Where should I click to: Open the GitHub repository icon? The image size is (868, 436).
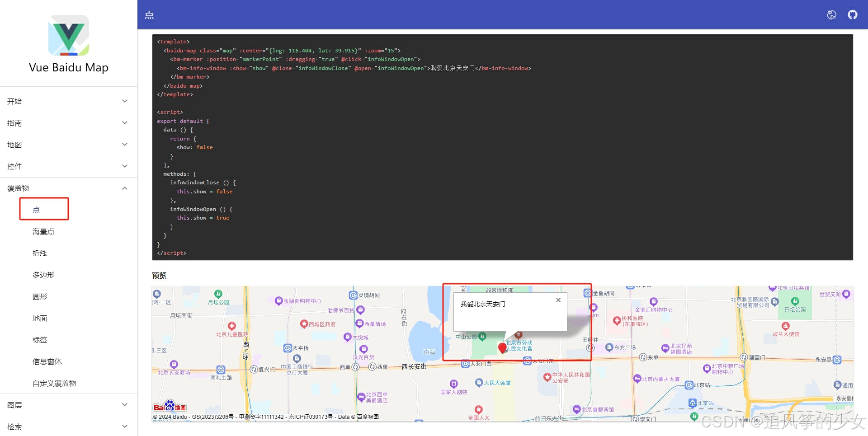click(852, 15)
